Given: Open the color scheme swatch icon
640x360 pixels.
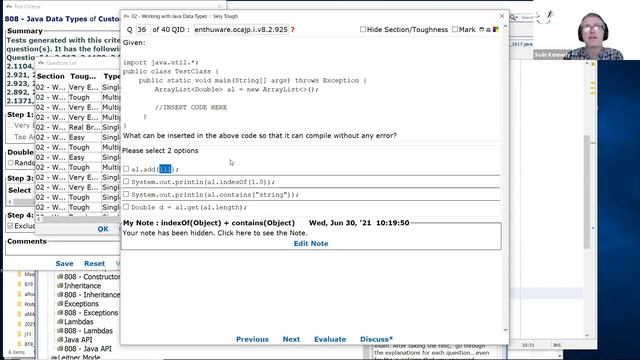Looking at the screenshot, I should [x=496, y=29].
